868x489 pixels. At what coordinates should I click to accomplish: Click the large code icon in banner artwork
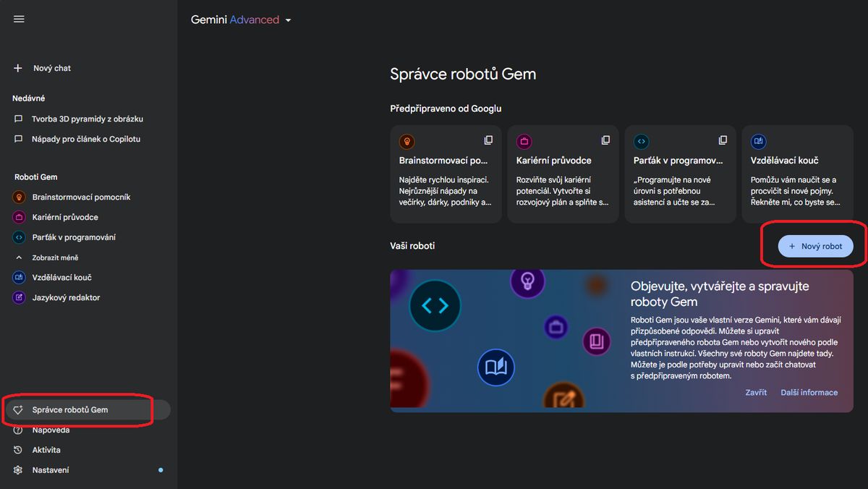[x=435, y=306]
